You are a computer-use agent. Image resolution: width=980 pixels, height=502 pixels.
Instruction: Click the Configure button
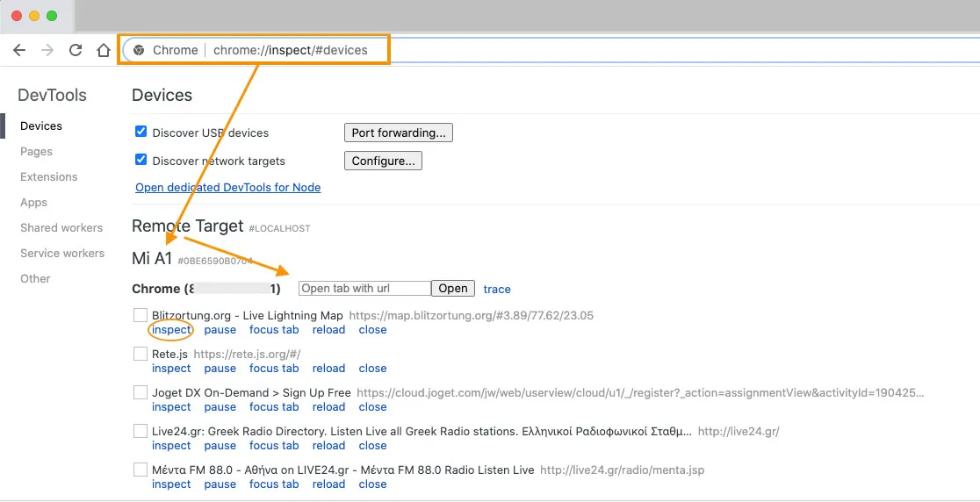pos(383,161)
